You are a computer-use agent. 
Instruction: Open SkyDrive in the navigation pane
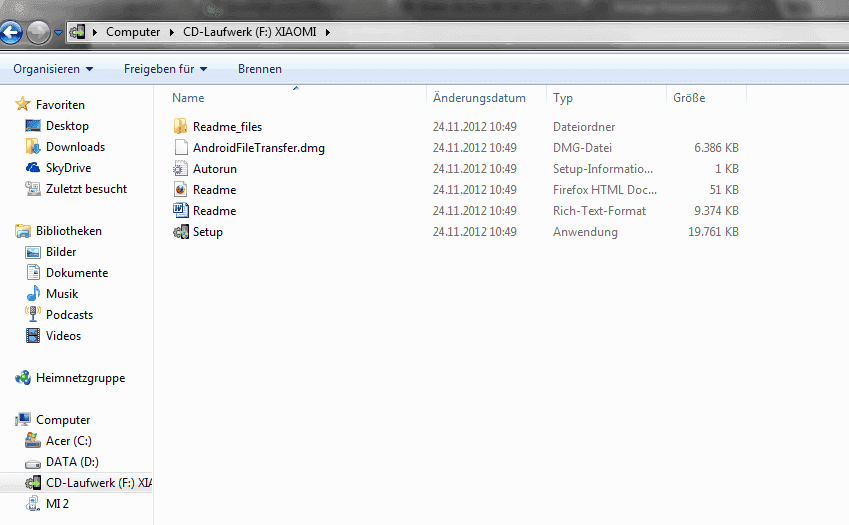[68, 168]
